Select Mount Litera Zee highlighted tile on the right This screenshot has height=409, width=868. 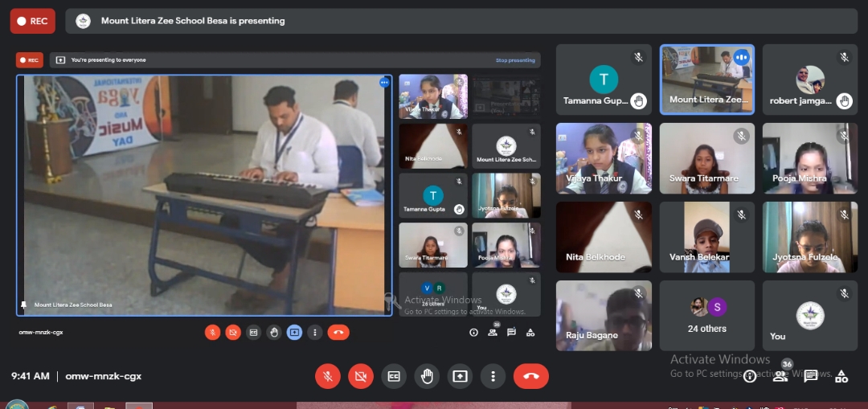point(707,80)
